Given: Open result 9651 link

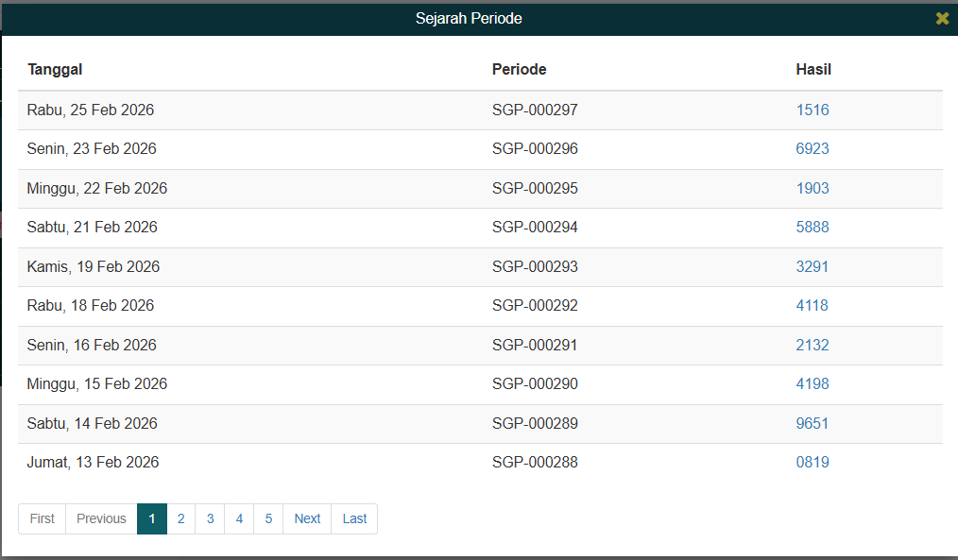Looking at the screenshot, I should (x=813, y=423).
